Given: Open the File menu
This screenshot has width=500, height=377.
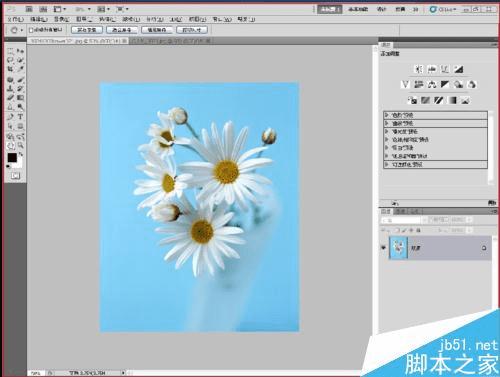Looking at the screenshot, I should click(x=16, y=19).
